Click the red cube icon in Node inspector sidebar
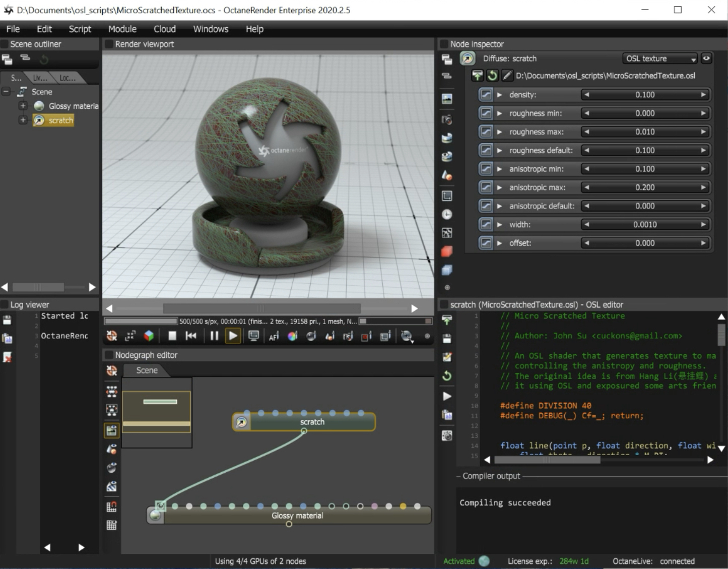 click(x=447, y=251)
